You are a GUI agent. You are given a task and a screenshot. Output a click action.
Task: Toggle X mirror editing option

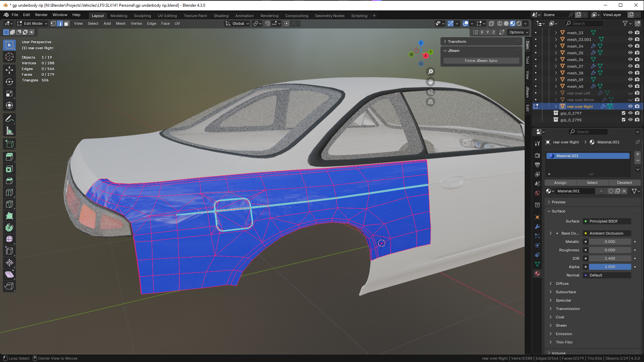pyautogui.click(x=482, y=32)
